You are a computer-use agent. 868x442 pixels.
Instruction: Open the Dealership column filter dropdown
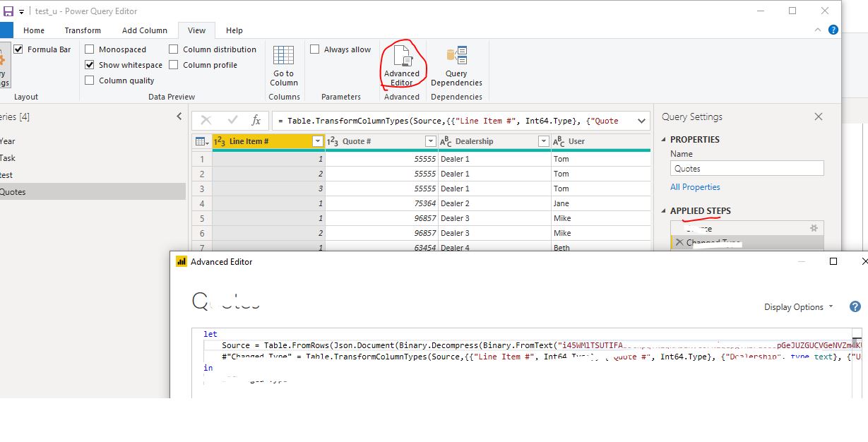pyautogui.click(x=544, y=141)
